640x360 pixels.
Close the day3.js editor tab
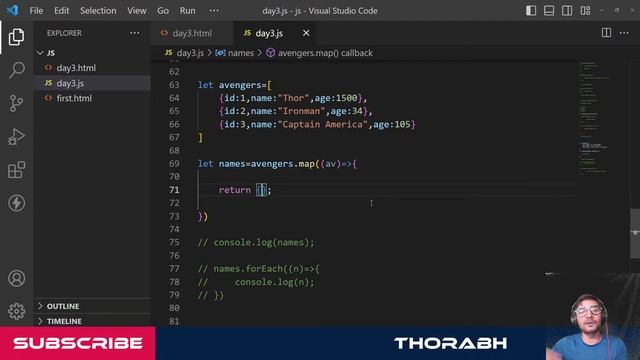point(306,33)
